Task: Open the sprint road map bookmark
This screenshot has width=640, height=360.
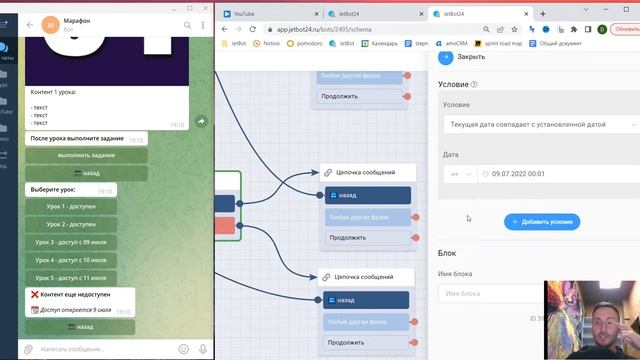Action: (498, 43)
